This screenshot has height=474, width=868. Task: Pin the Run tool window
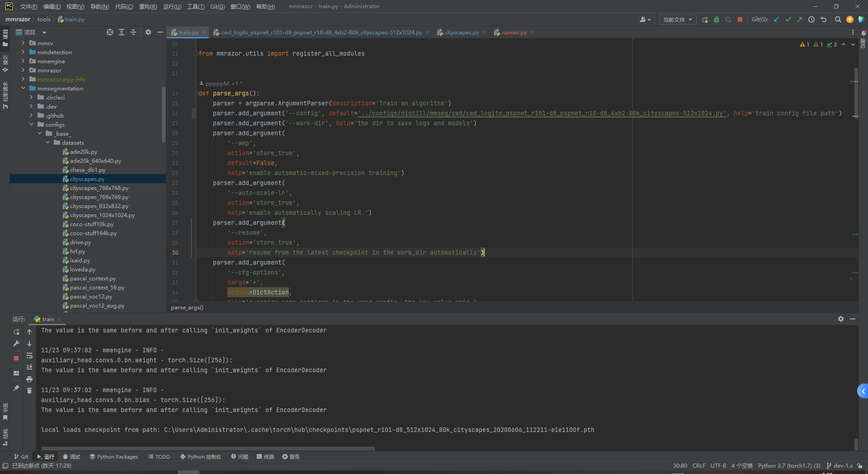click(x=16, y=388)
